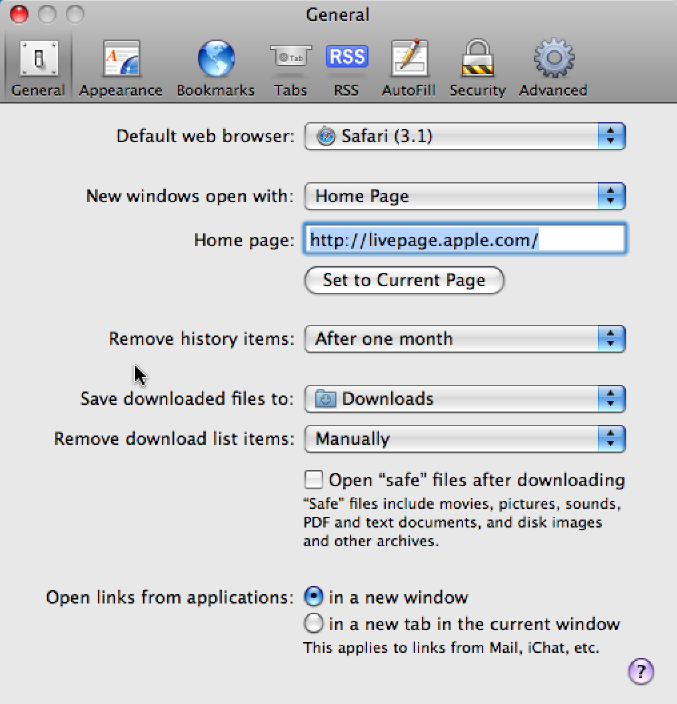Click the "Remove download list items:" label
Image resolution: width=677 pixels, height=704 pixels.
pyautogui.click(x=174, y=439)
